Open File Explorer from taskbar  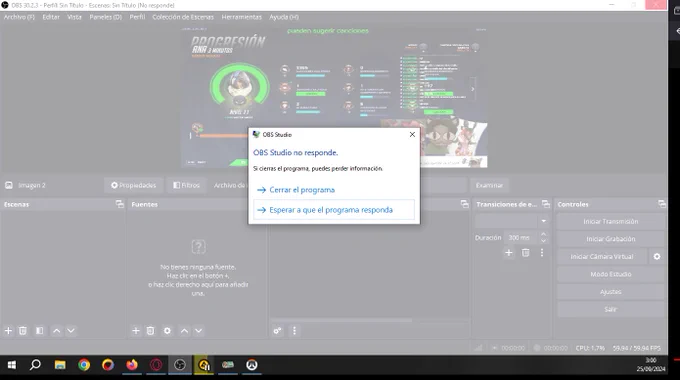[x=60, y=365]
